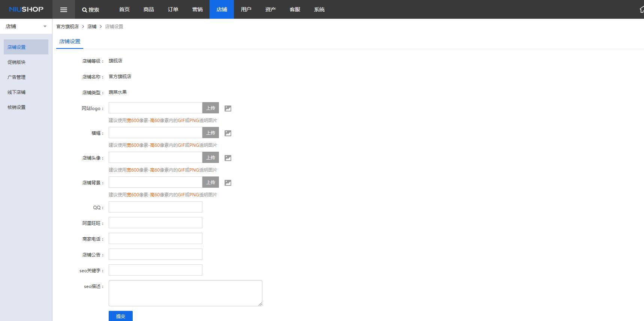644x321 pixels.
Task: Open the 客服 menu
Action: click(x=295, y=9)
